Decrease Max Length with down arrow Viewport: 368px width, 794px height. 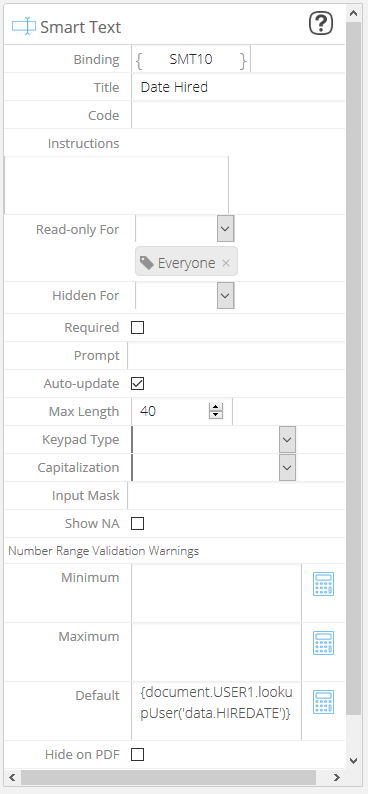point(216,415)
